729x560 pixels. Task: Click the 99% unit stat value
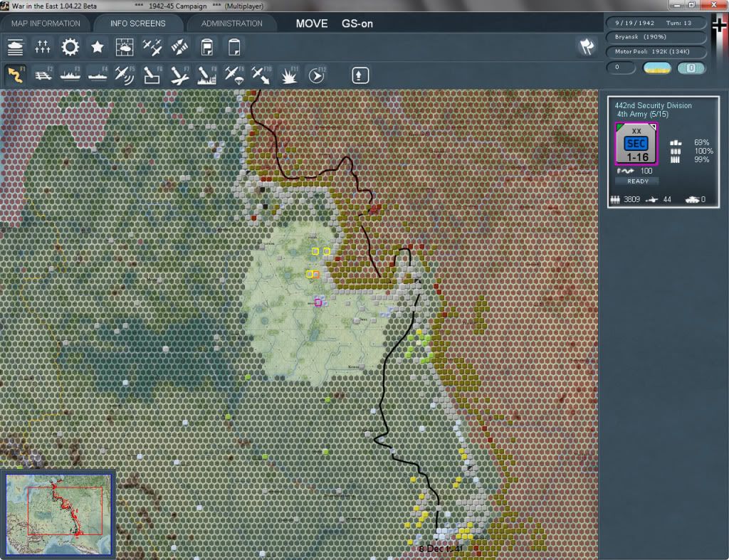[x=701, y=159]
